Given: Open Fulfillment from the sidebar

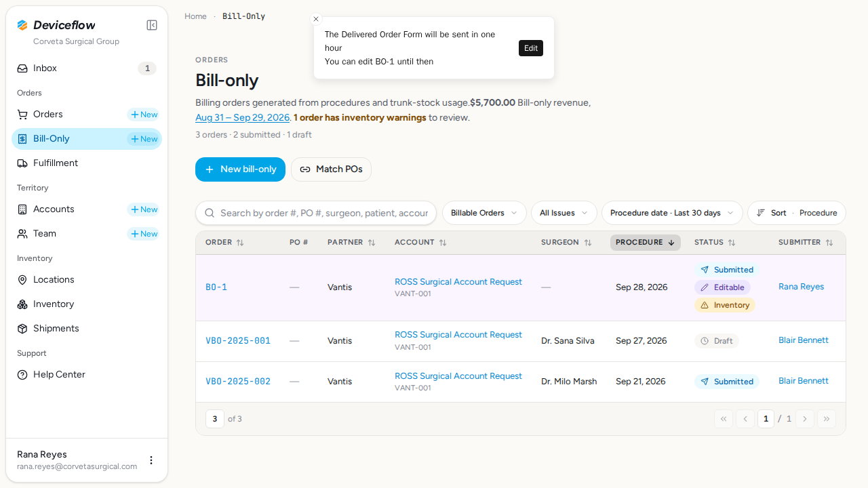Looking at the screenshot, I should 87,163.
